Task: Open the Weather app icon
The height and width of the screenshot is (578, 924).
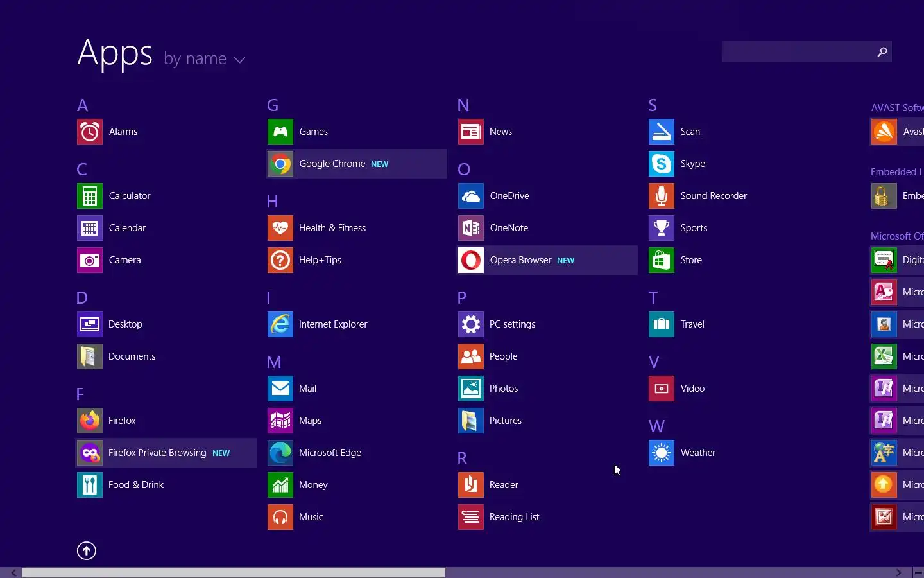Action: coord(662,453)
